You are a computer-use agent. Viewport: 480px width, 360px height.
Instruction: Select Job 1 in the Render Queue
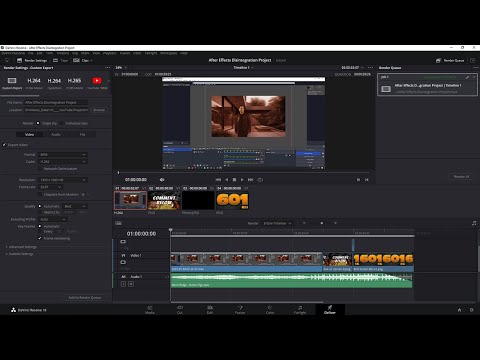[427, 85]
